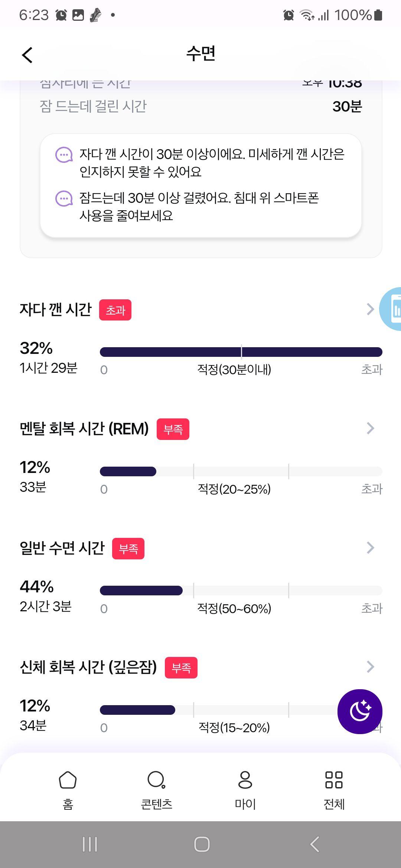
Task: Tap the REM 12% progress bar
Action: [241, 471]
